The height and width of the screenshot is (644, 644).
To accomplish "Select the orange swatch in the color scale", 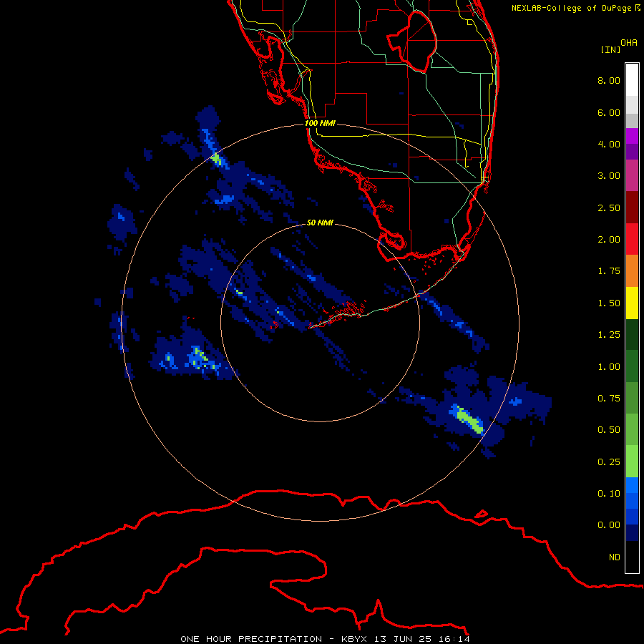I will [632, 270].
